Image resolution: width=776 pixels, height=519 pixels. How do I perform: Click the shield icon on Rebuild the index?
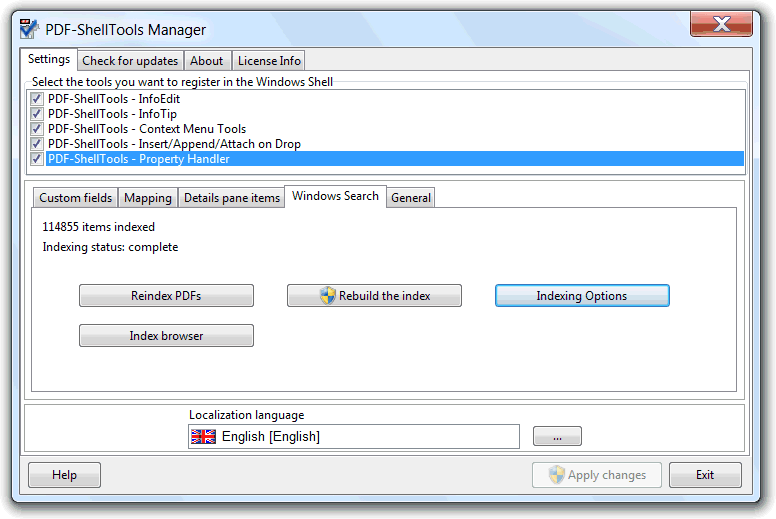(327, 296)
